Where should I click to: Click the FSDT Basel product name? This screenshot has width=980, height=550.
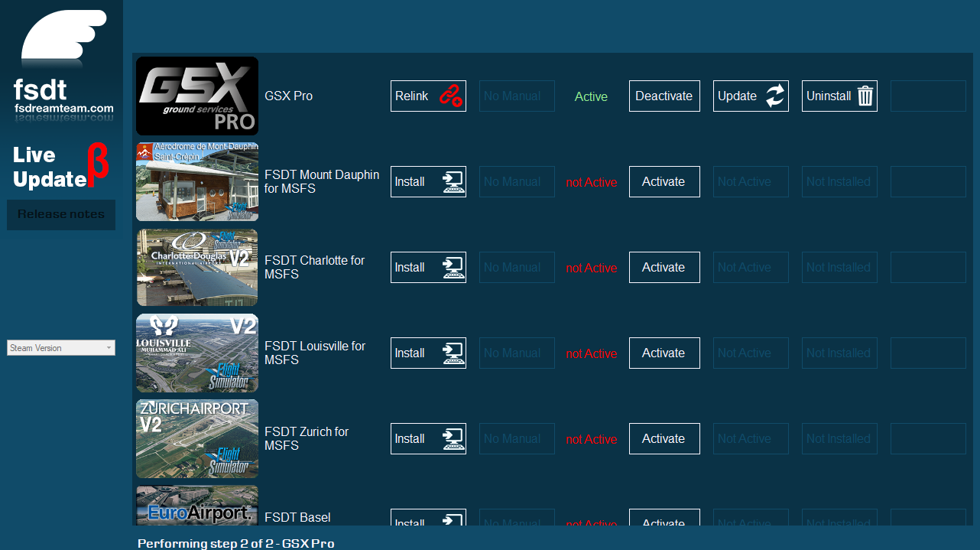[x=297, y=518]
